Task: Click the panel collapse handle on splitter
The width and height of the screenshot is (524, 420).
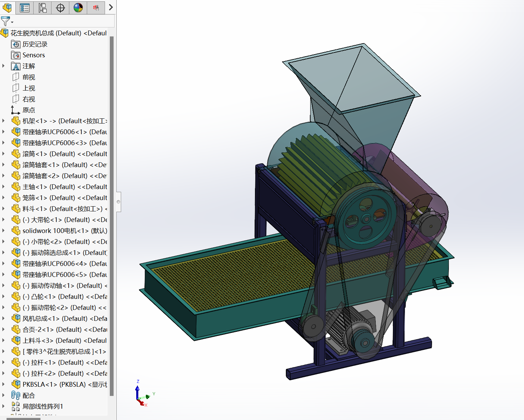Action: coord(118,202)
